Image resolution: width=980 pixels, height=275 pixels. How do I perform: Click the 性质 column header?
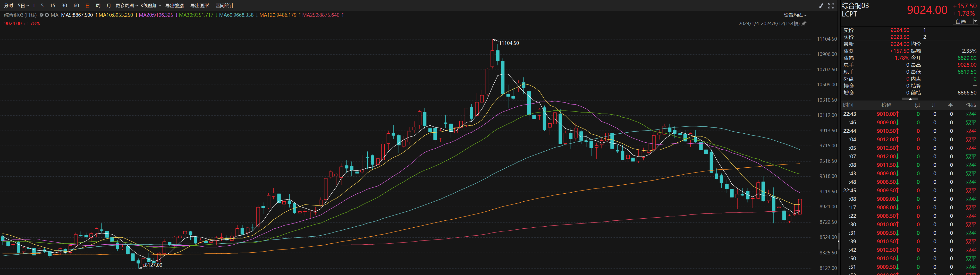click(971, 105)
